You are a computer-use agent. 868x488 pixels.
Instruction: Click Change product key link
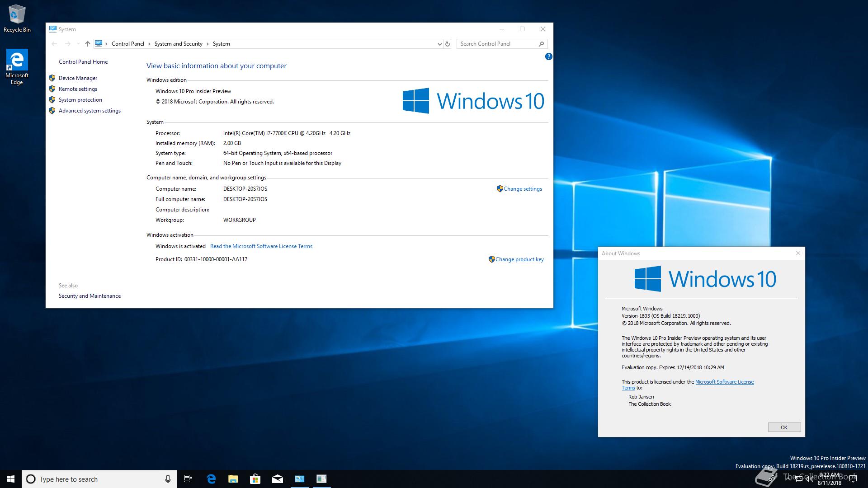point(519,259)
